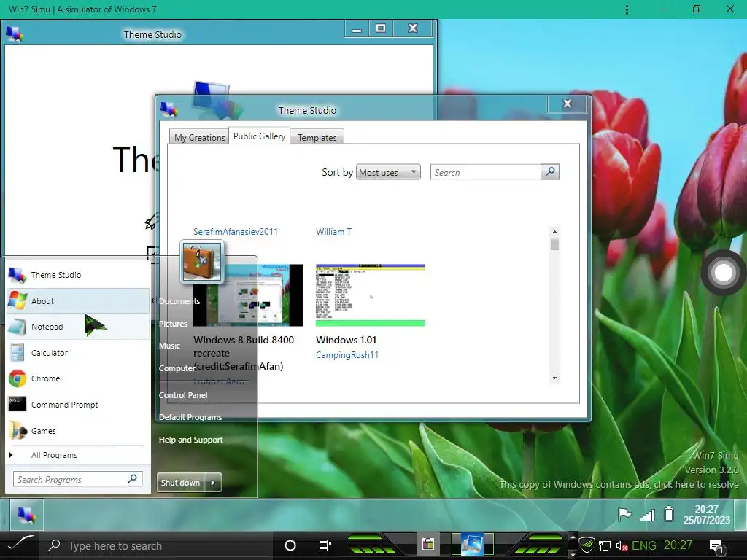Launch Chrome from the start menu
Image resolution: width=747 pixels, height=560 pixels.
click(78, 378)
